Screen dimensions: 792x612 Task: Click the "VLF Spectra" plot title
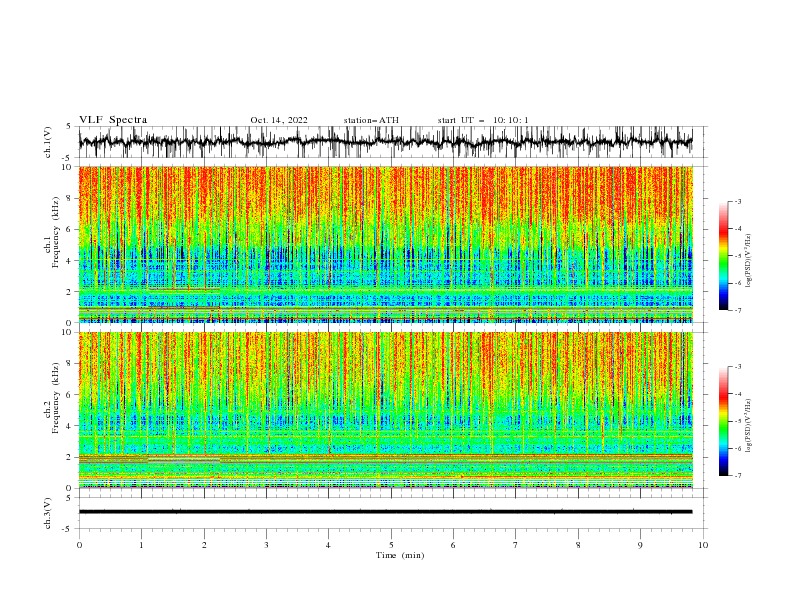coord(113,120)
